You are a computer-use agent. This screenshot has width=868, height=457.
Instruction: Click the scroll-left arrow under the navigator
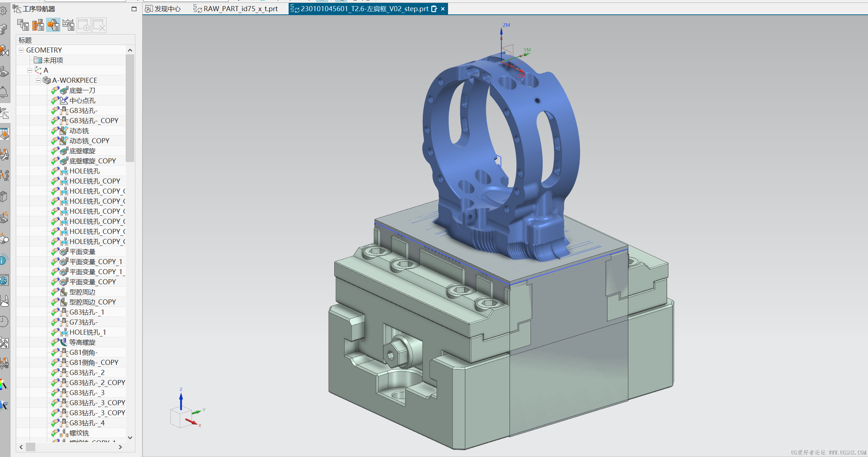21,447
